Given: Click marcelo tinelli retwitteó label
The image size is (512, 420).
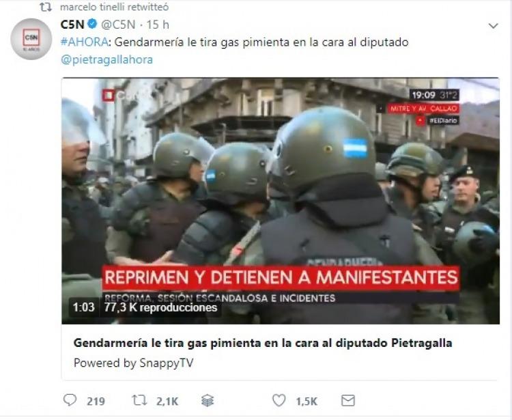Looking at the screenshot, I should pos(114,7).
